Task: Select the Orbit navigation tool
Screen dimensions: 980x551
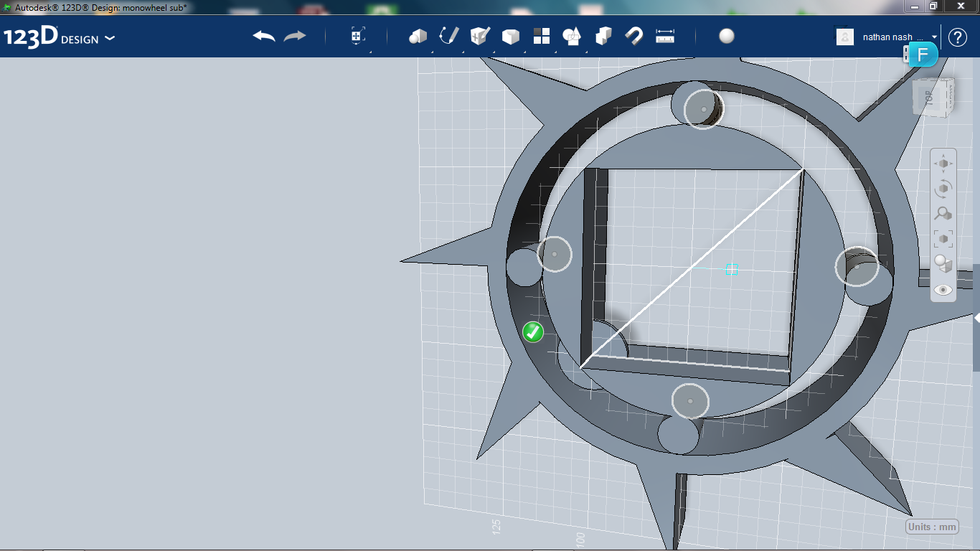Action: (x=943, y=189)
